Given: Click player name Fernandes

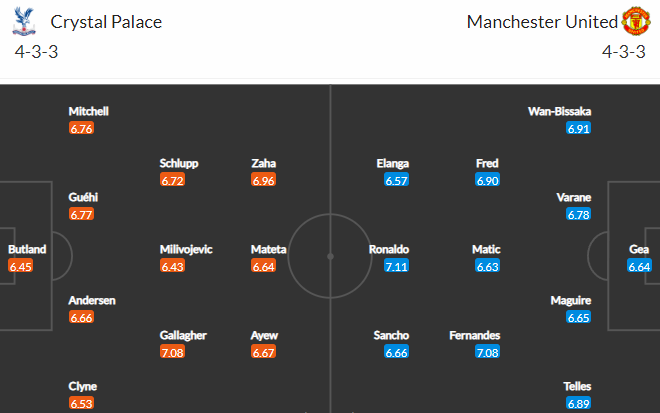Looking at the screenshot, I should 474,336.
